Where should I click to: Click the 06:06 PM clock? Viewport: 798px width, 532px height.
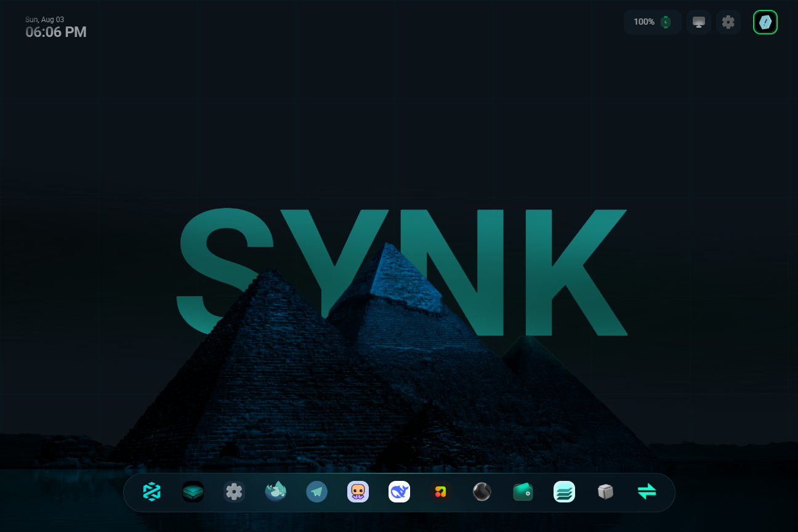pos(56,32)
